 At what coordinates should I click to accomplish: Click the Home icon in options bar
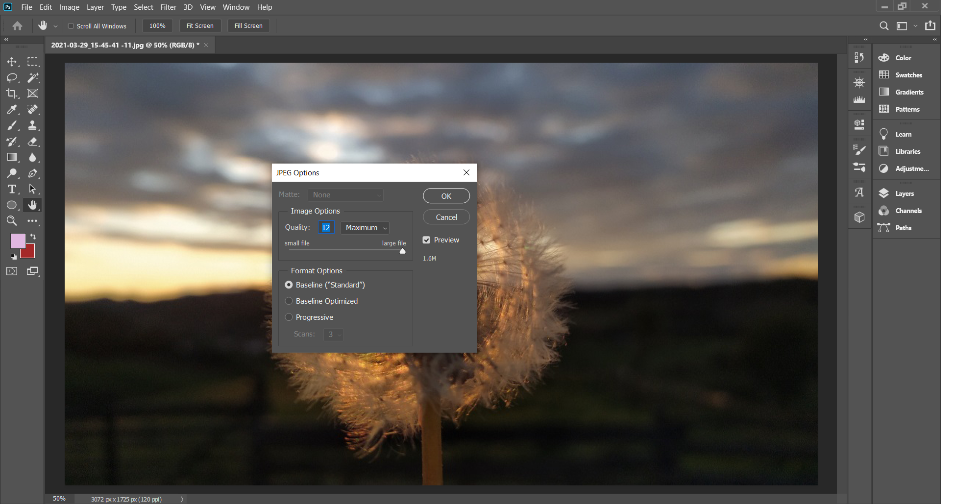(18, 26)
